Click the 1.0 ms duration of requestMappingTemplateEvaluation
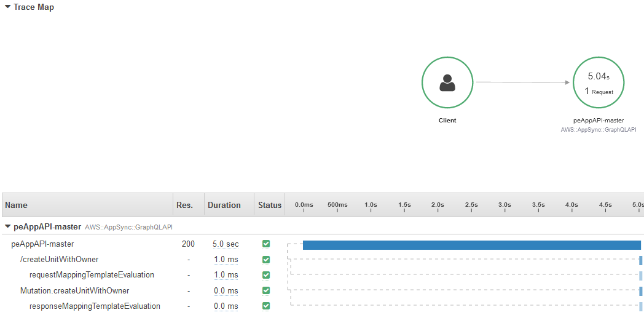Viewport: 644px width, 315px height. click(x=226, y=274)
